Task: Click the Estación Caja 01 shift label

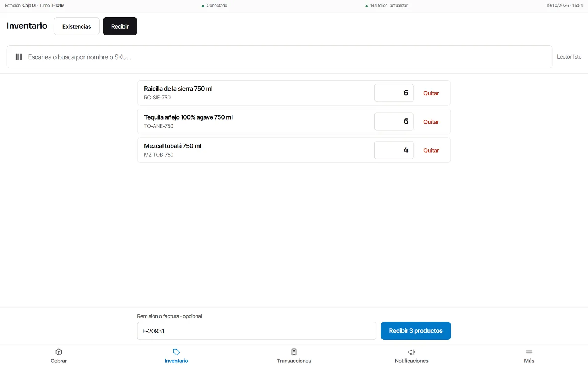Action: coord(34,6)
